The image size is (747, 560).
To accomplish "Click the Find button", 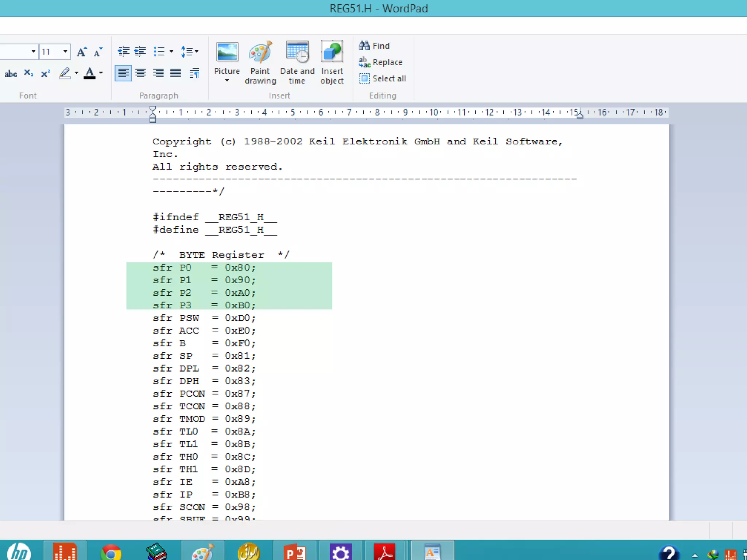I will tap(375, 46).
